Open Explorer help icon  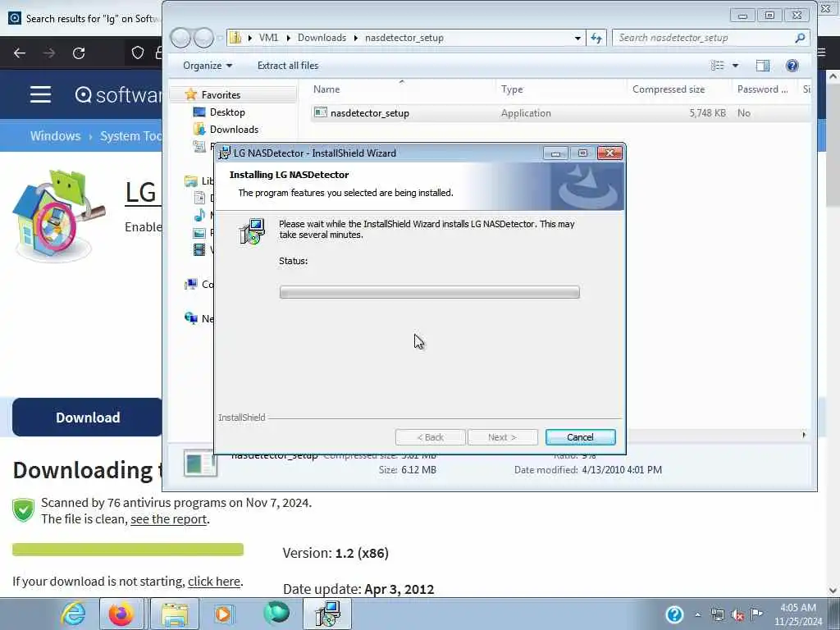tap(792, 66)
